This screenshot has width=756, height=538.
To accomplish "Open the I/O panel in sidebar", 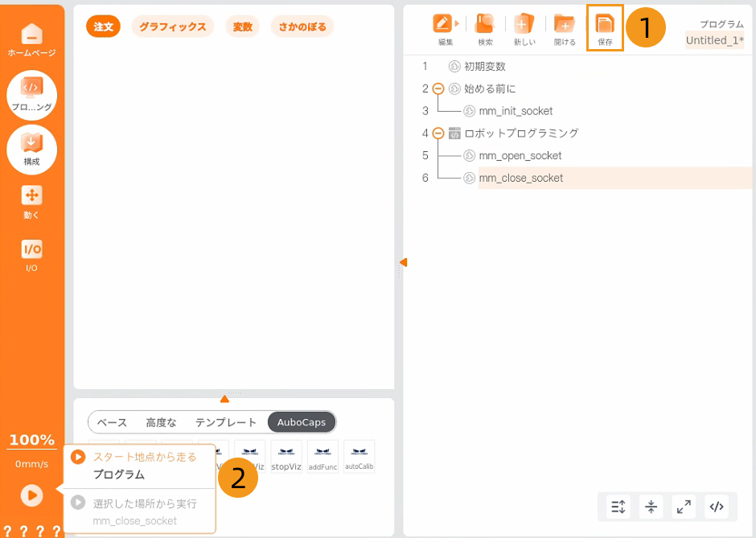I will [32, 256].
